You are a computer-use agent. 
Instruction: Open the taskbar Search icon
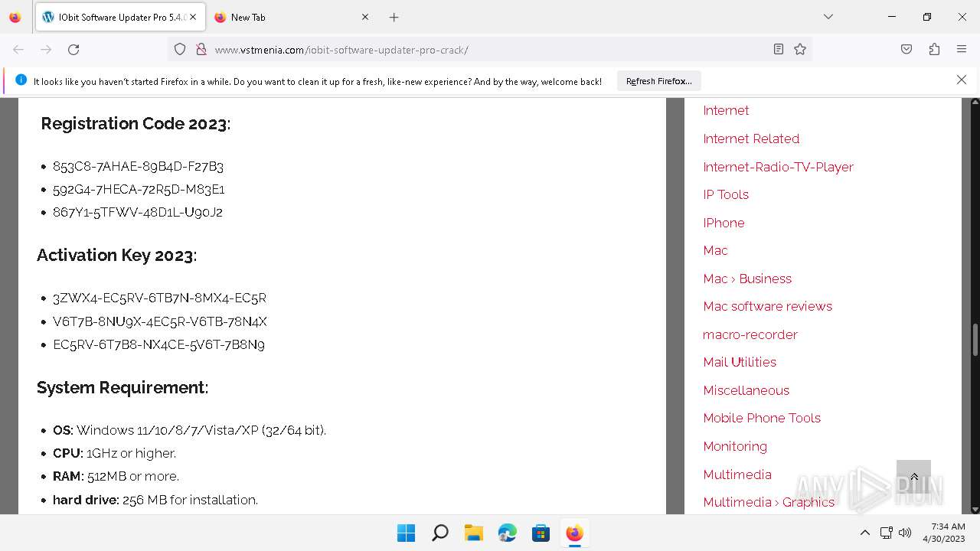coord(439,533)
